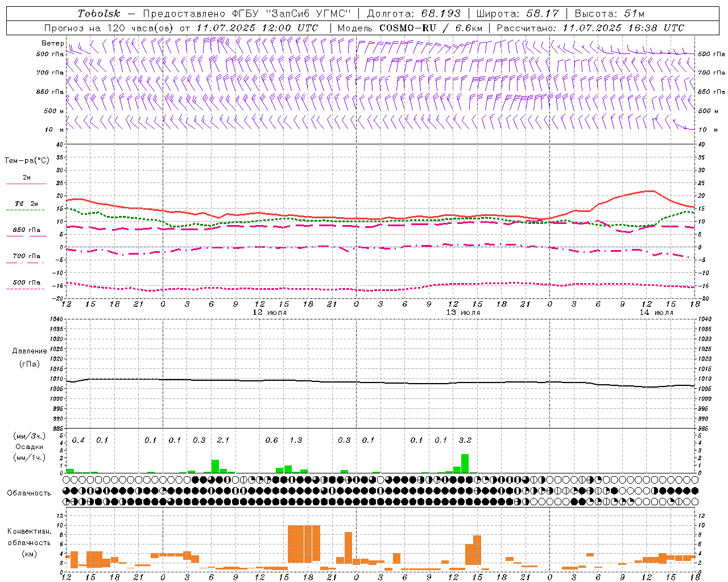The width and height of the screenshot is (728, 582).
Task: Click the text Прогноз на 120 часа(ов)
Action: 109,28
